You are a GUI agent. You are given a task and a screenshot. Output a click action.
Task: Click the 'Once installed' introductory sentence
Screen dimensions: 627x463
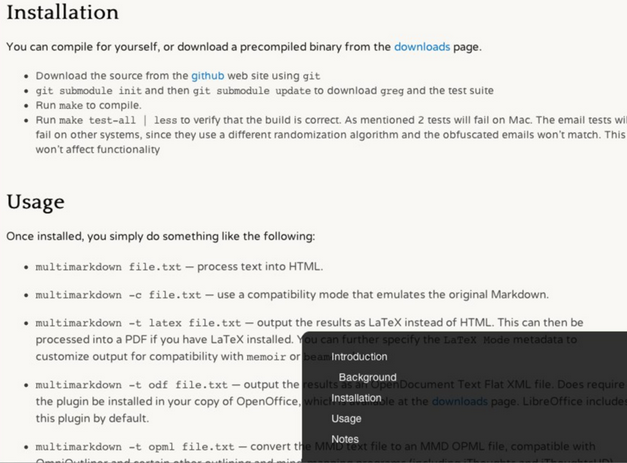pyautogui.click(x=161, y=236)
